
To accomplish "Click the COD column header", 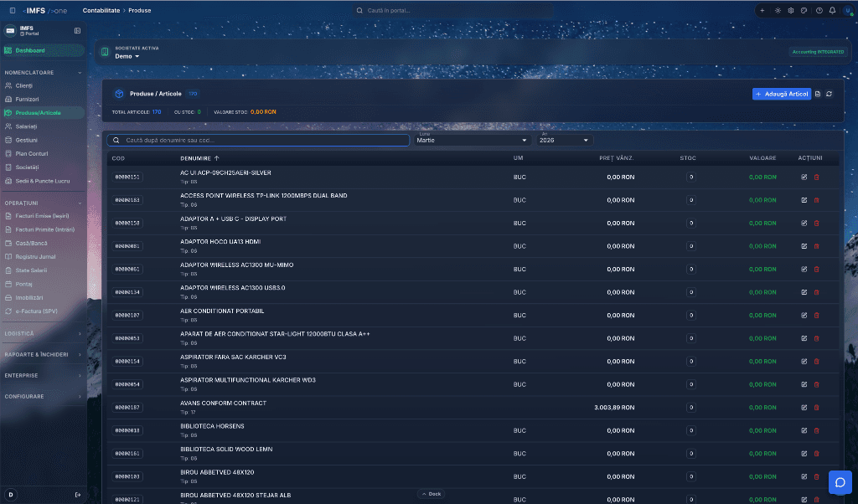I will (118, 158).
